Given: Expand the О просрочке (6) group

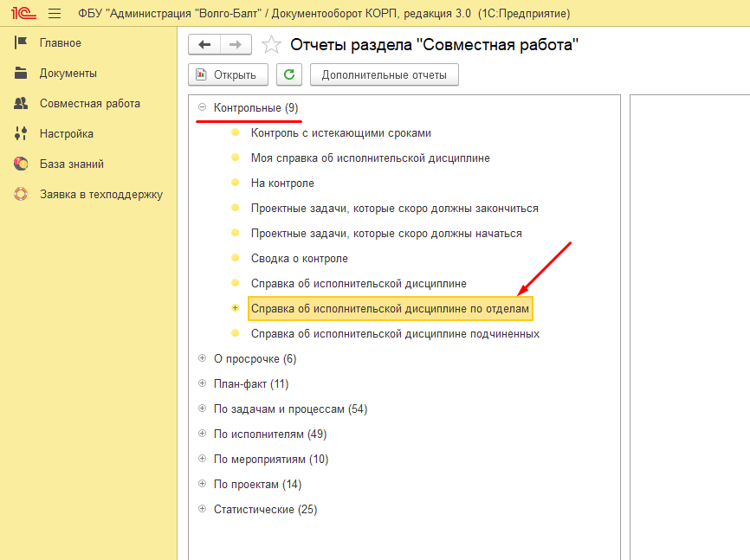Looking at the screenshot, I should coord(202,358).
